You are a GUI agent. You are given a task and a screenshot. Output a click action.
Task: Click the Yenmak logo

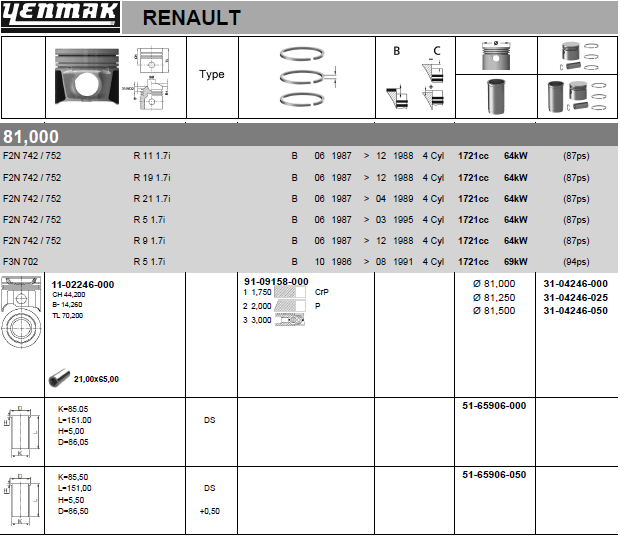(60, 17)
